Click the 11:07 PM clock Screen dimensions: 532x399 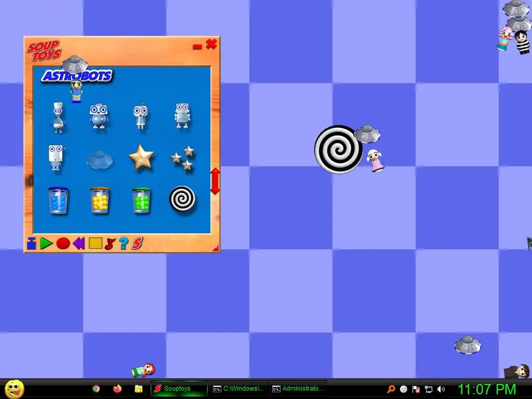(486, 389)
